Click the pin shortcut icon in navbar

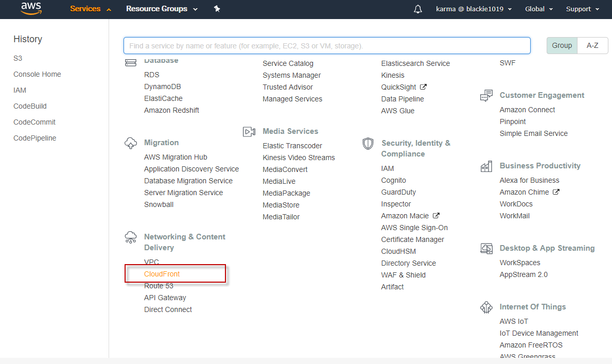point(217,9)
